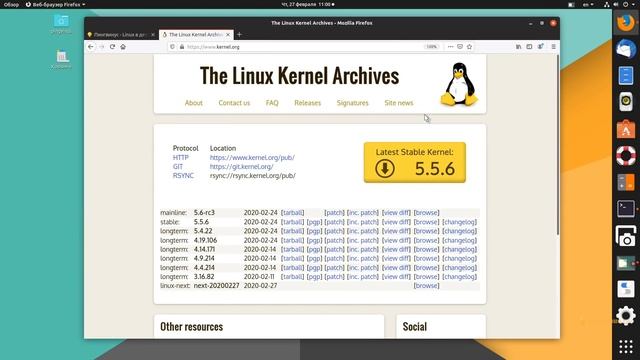This screenshot has height=360, width=640.
Task: Open Help lifebuoy icon in dock
Action: coord(626,156)
